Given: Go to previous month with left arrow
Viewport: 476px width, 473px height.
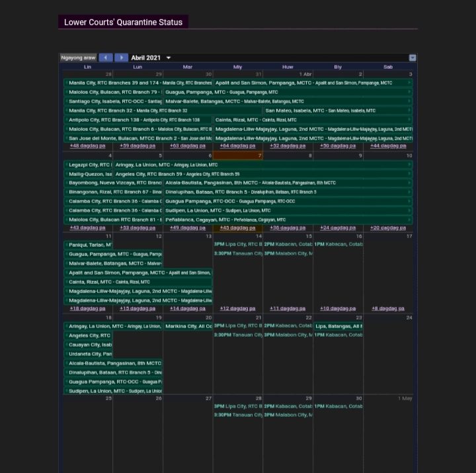Looking at the screenshot, I should [x=106, y=58].
